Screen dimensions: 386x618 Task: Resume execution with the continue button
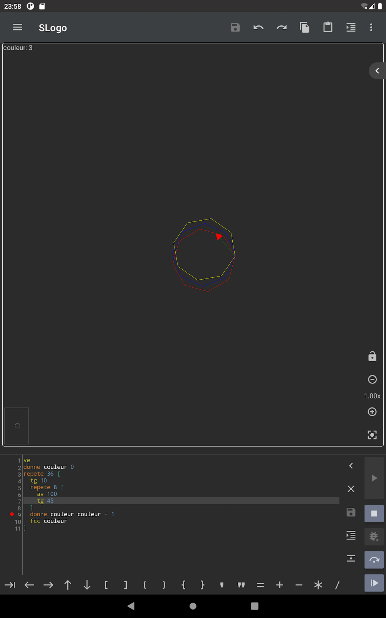374,583
